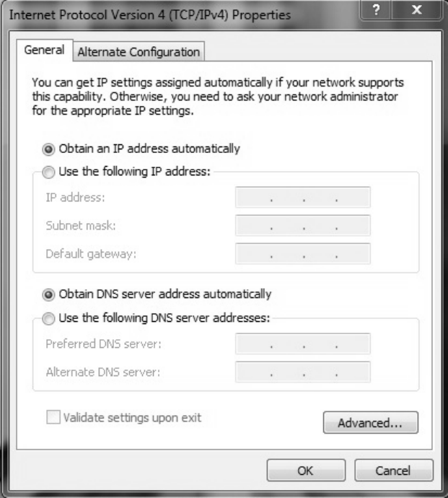Toggle Validate settings upon exit checkbox
The image size is (448, 498).
coord(54,417)
